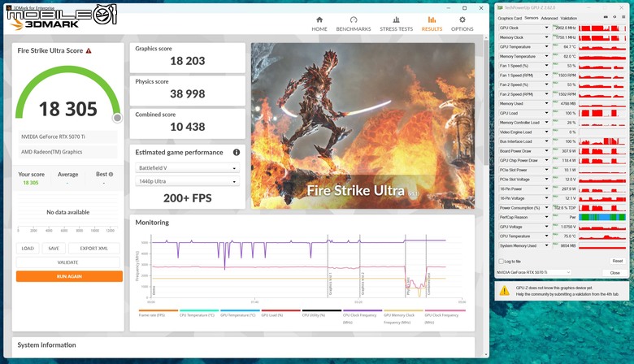Click the Graphics score value 18 203
634x364 pixels.
tap(187, 61)
